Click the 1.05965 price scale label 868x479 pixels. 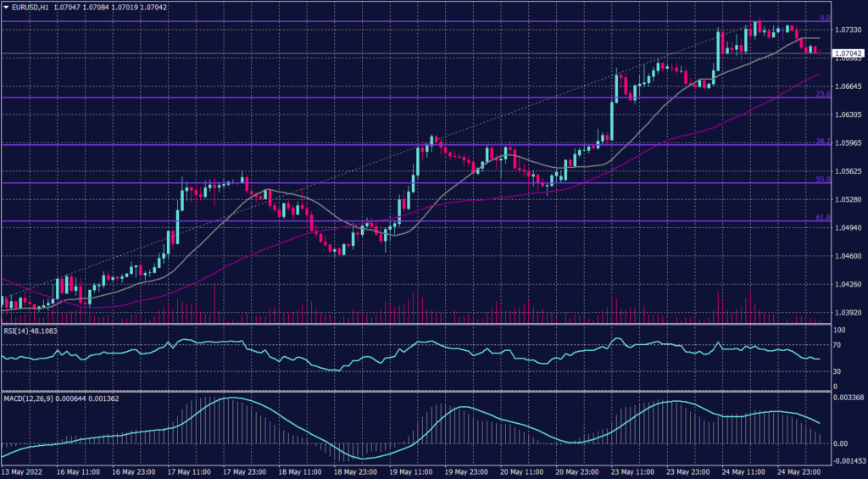[849, 142]
